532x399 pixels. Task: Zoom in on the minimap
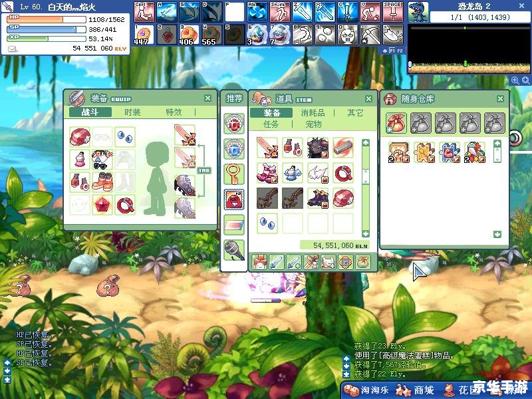tap(515, 80)
